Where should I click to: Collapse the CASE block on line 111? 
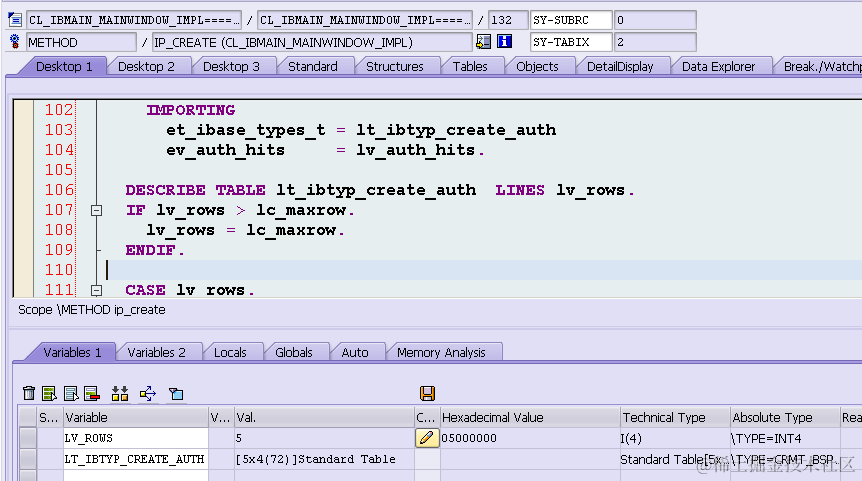click(96, 290)
